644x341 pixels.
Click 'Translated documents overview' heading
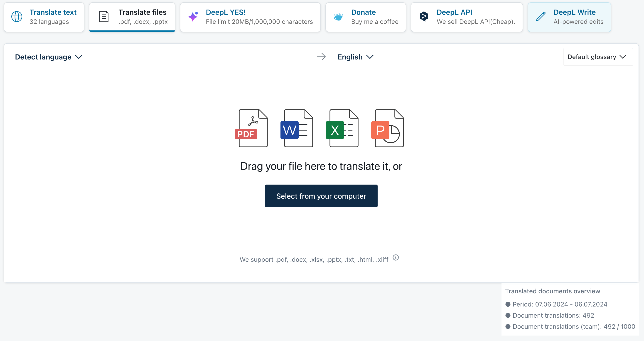[x=553, y=291]
